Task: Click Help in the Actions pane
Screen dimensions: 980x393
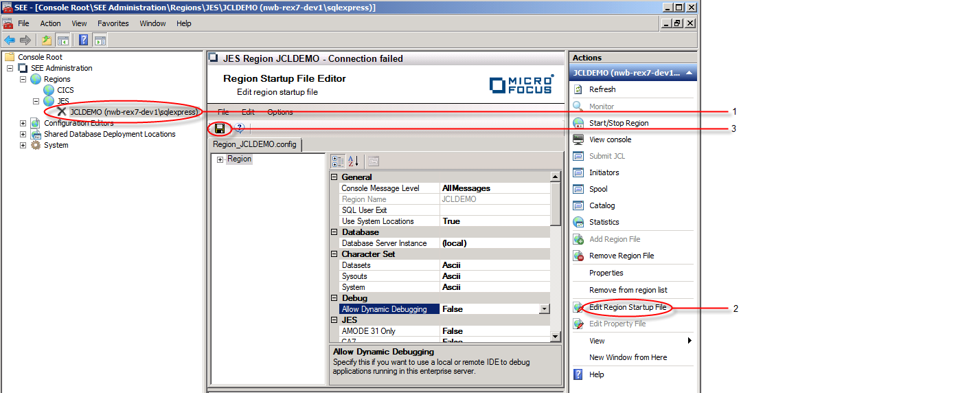Action: click(596, 374)
